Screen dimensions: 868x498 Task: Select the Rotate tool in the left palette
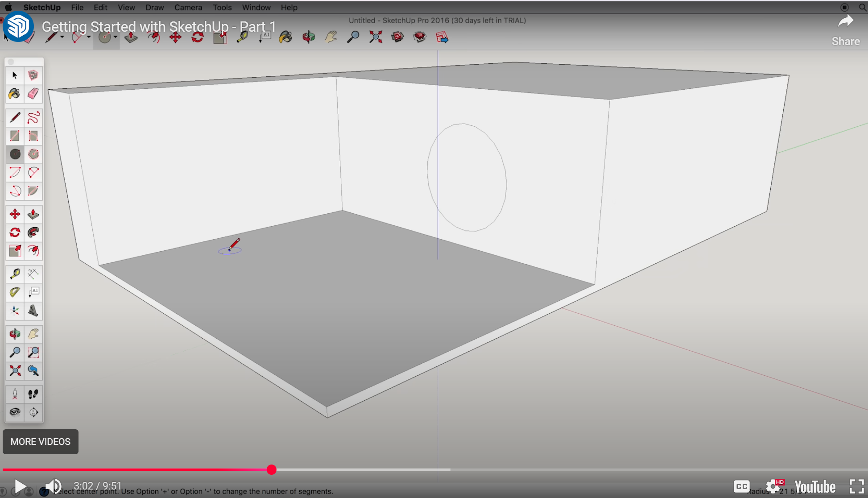(x=15, y=232)
